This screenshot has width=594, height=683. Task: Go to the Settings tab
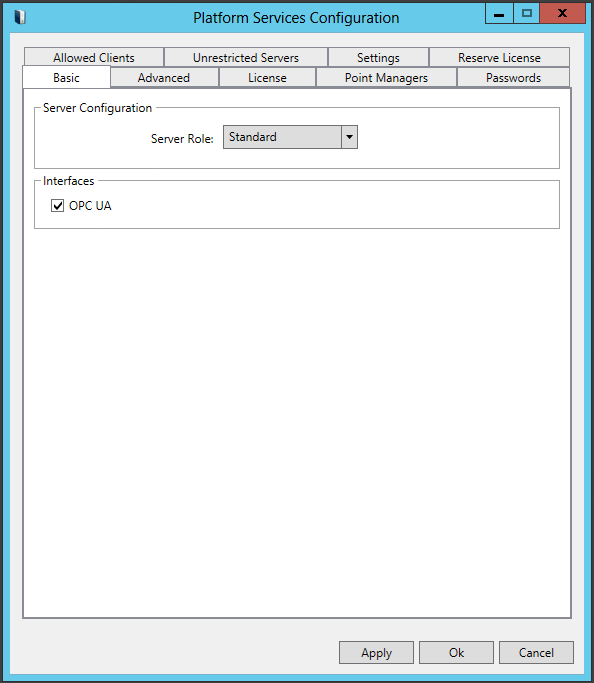pyautogui.click(x=378, y=57)
